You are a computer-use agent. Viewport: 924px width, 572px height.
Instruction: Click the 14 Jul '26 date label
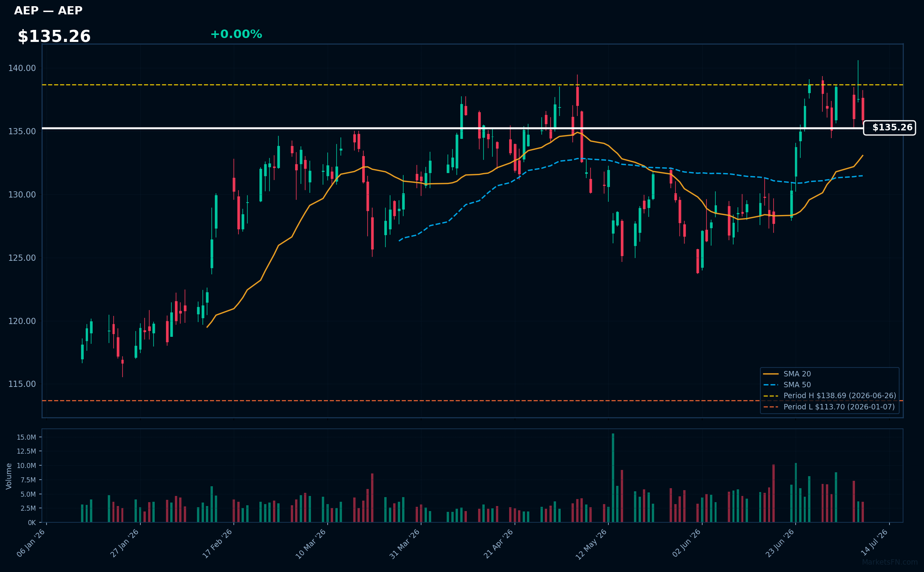[x=874, y=543]
